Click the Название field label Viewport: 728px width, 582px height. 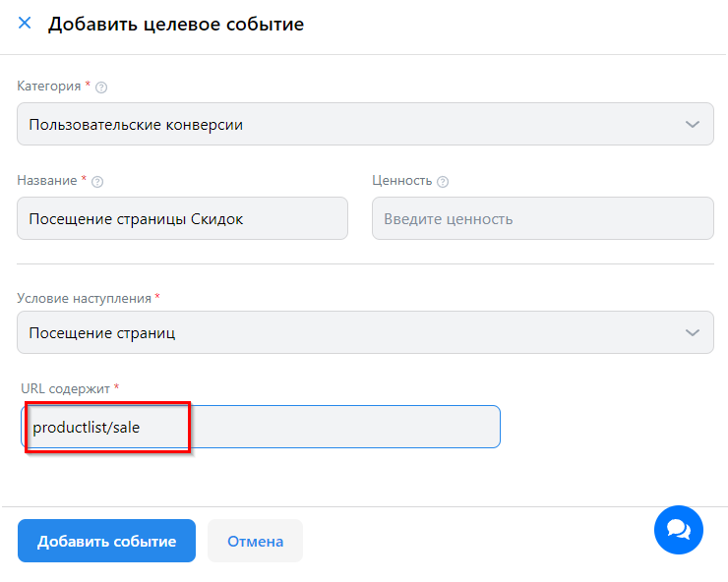point(47,181)
